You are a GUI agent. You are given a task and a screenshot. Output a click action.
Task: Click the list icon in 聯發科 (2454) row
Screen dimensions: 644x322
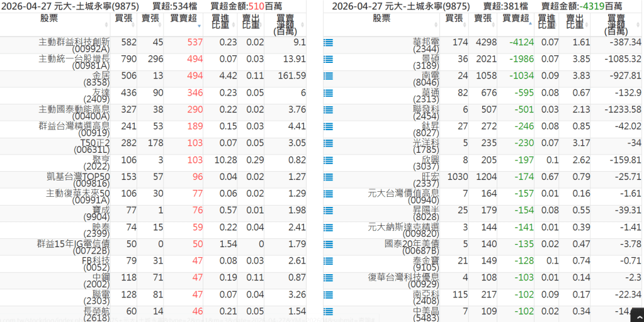click(328, 110)
